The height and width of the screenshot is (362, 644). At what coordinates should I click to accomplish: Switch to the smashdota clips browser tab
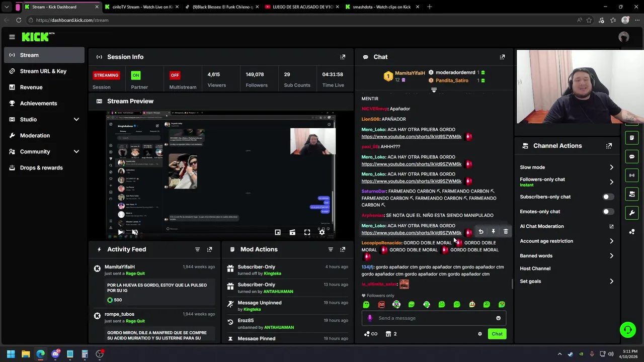tap(382, 7)
